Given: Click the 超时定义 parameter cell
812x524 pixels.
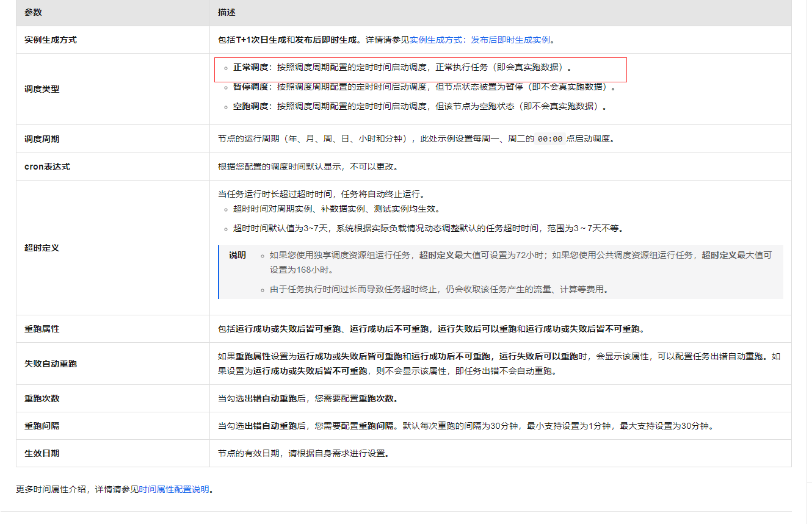Looking at the screenshot, I should 112,248.
